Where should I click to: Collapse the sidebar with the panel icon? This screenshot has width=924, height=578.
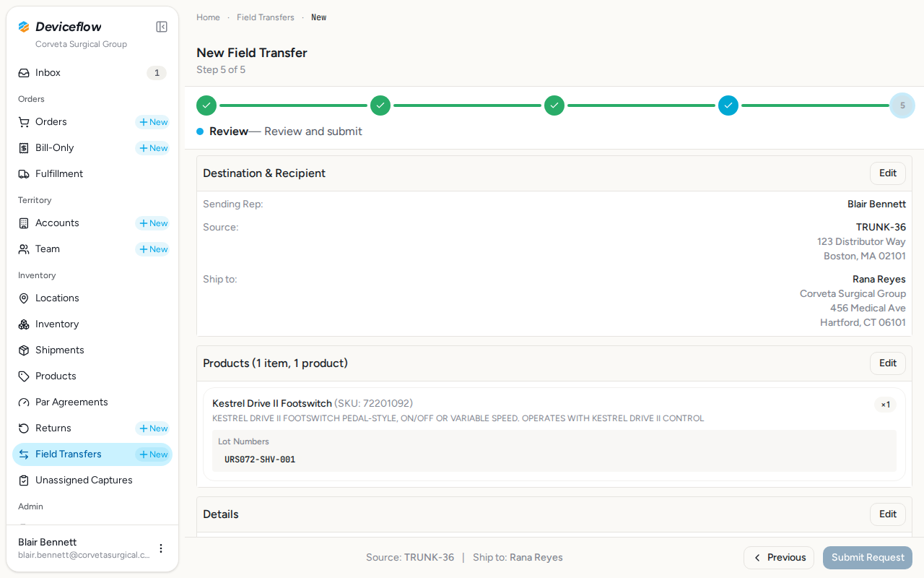click(162, 27)
